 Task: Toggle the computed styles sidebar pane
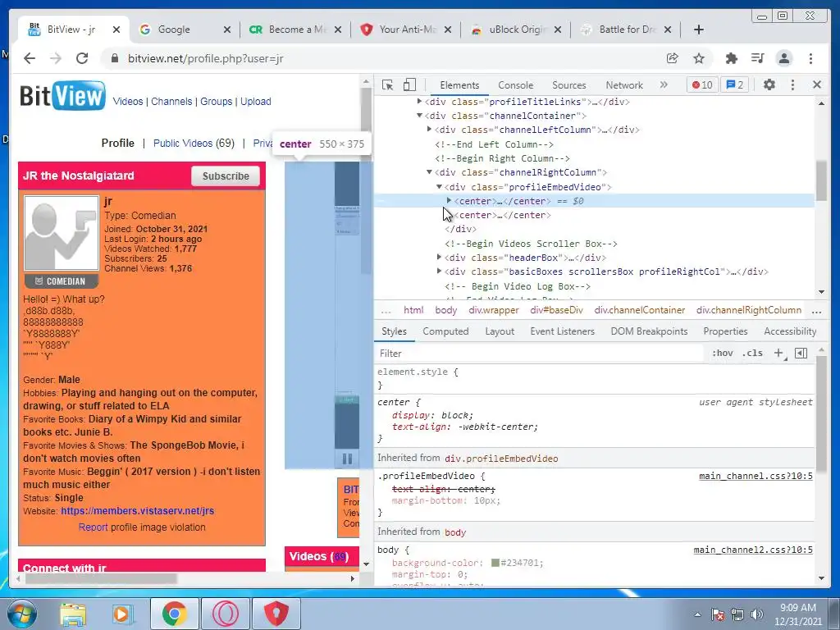click(x=801, y=353)
